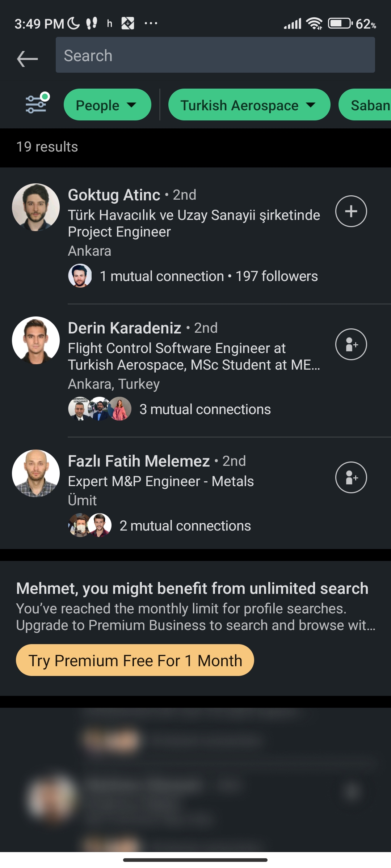The width and height of the screenshot is (391, 868).
Task: Tap the Wi-Fi status icon
Action: pyautogui.click(x=314, y=24)
